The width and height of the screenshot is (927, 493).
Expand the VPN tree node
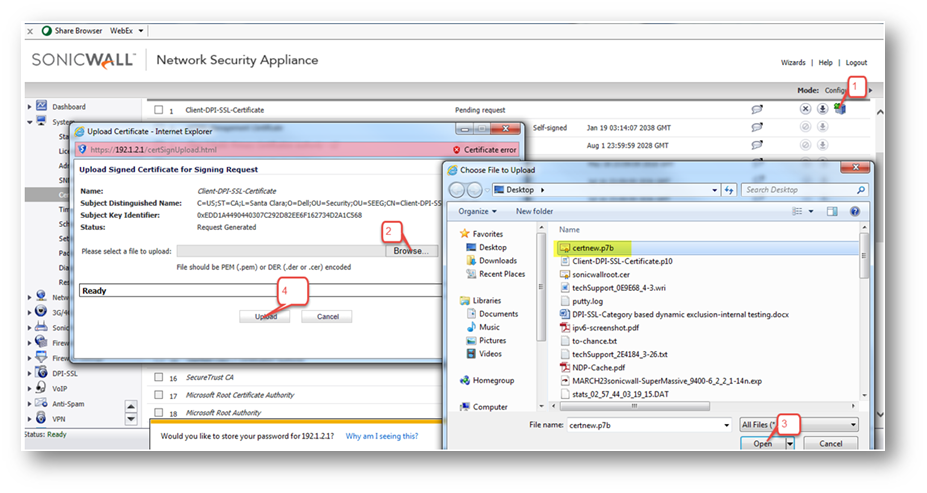(x=30, y=419)
